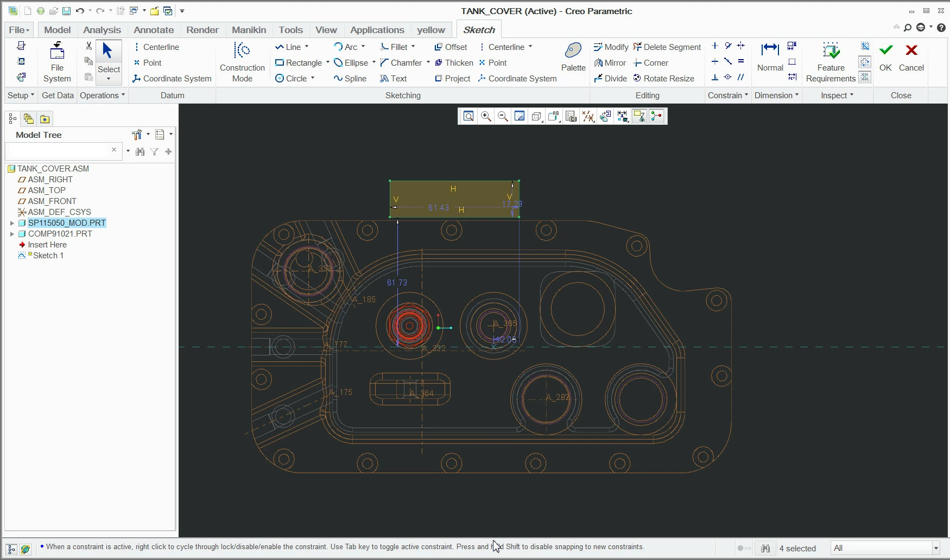Open the Operations group menu
Screen dimensions: 950x560
103,96
